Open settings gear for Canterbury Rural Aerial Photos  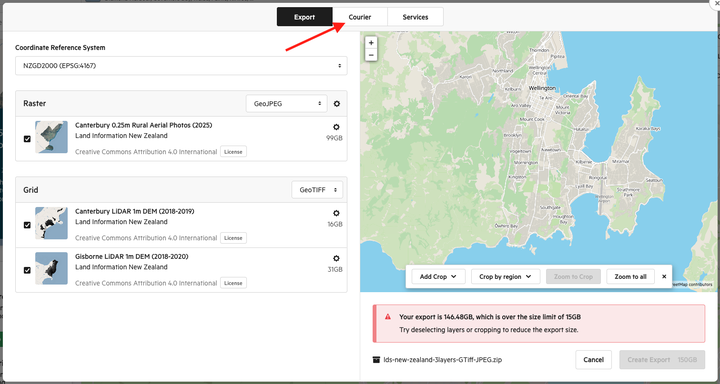[336, 127]
